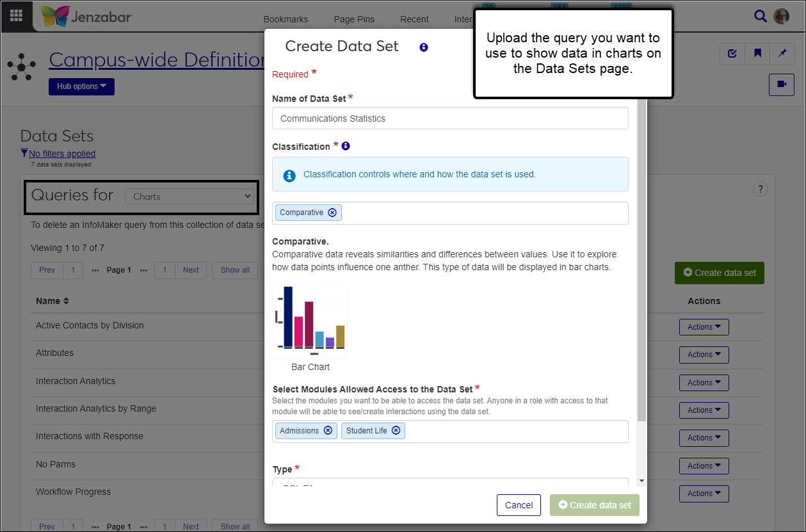806x532 pixels.
Task: Click the search magnifier icon
Action: (760, 17)
